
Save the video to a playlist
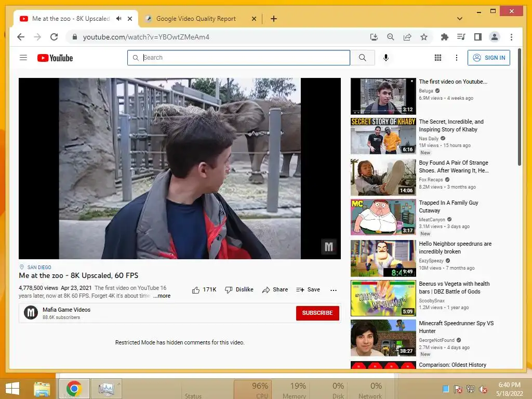tap(308, 290)
